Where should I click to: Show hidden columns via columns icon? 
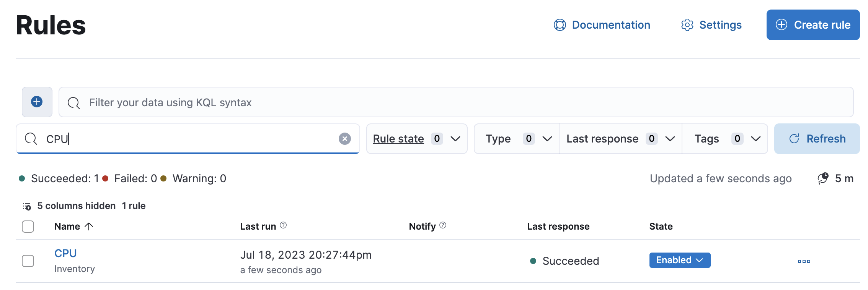[27, 206]
